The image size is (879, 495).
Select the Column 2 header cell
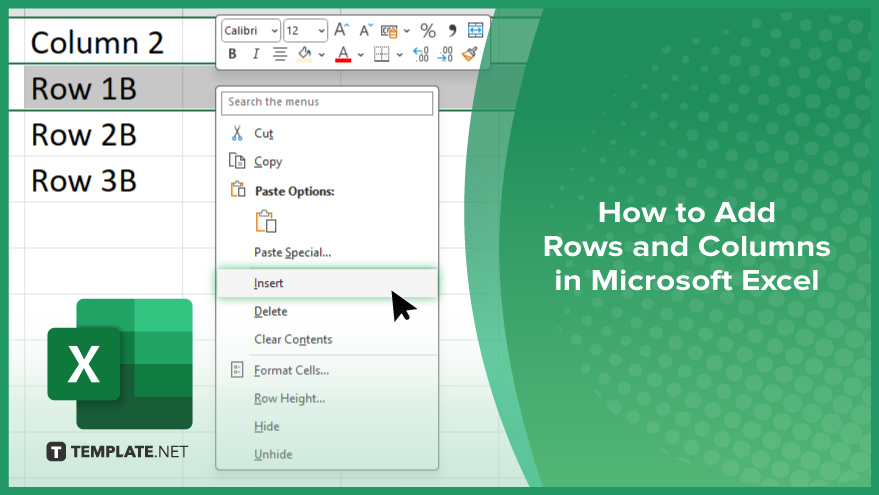click(104, 42)
